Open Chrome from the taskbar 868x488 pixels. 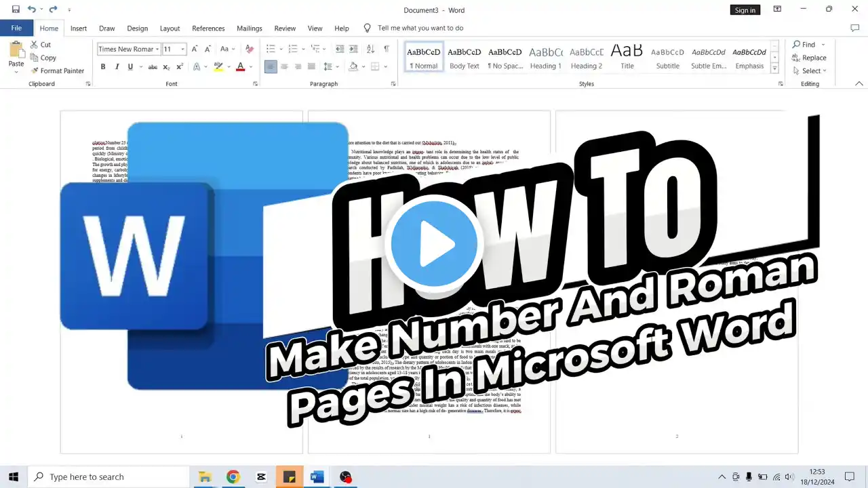click(233, 477)
